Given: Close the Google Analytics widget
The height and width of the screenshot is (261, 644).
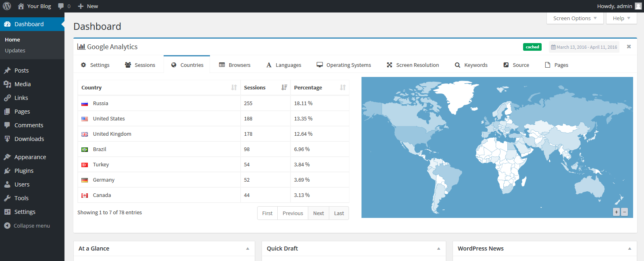Looking at the screenshot, I should (629, 47).
